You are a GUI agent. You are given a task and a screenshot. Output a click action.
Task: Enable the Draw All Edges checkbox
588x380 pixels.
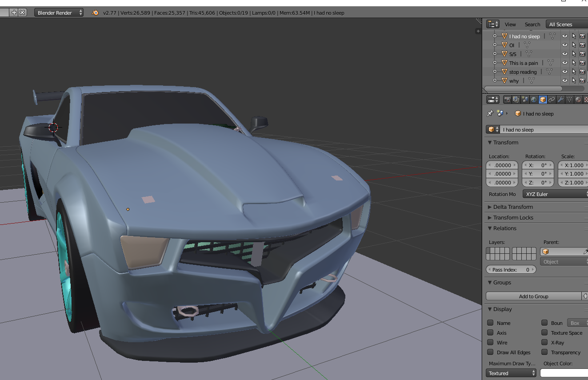[490, 352]
